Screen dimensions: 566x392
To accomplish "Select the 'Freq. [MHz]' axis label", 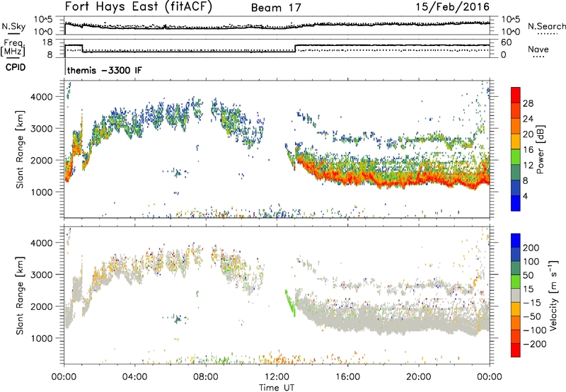I will 13,48.
